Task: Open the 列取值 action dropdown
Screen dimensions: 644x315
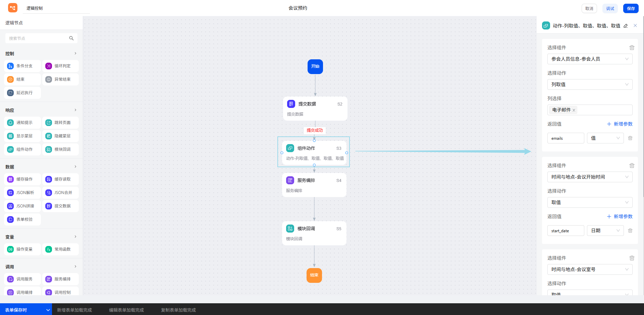Action: click(x=590, y=84)
